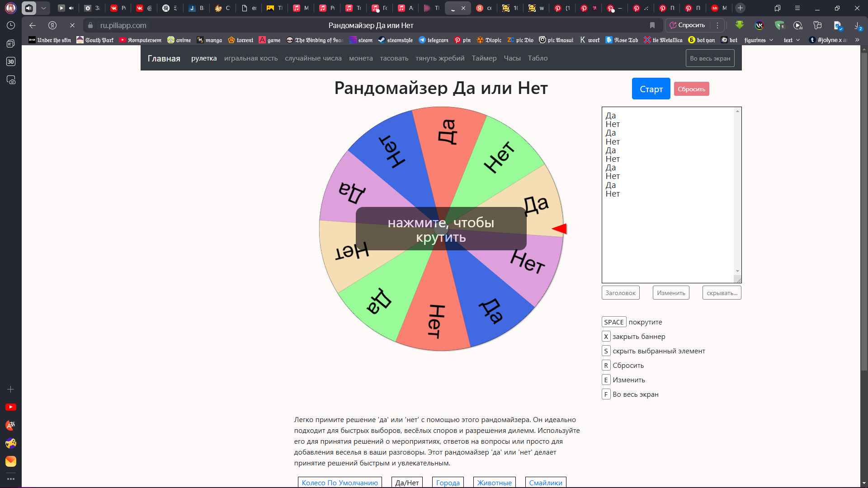Click the green download arrow extension icon
Image resolution: width=868 pixels, height=488 pixels.
tap(740, 25)
